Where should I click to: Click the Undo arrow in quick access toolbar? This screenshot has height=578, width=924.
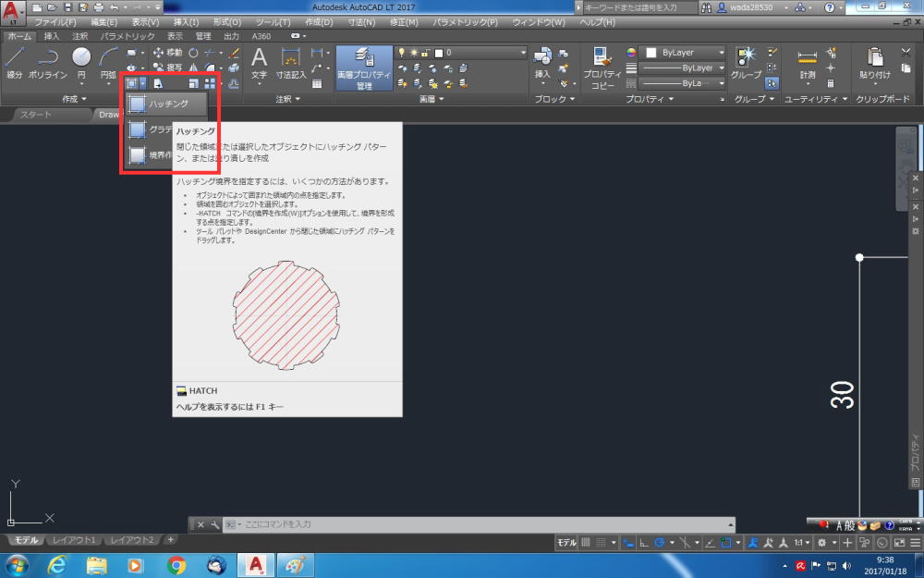[x=115, y=7]
